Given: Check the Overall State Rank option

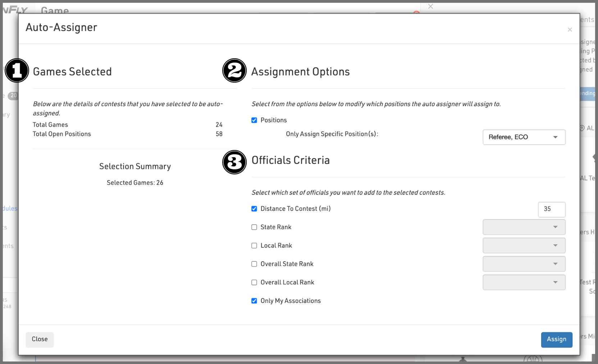Looking at the screenshot, I should pos(254,264).
